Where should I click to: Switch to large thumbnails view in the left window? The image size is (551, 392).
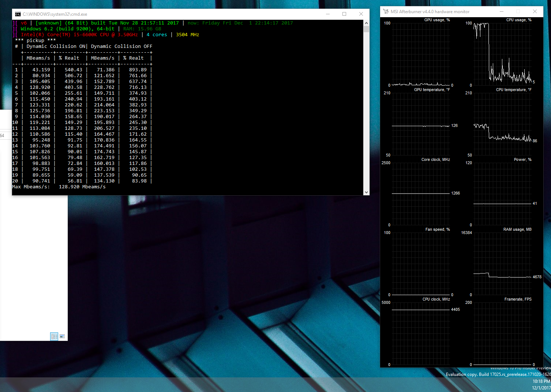point(62,336)
